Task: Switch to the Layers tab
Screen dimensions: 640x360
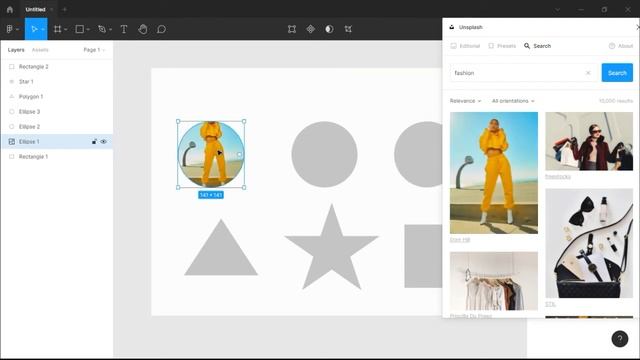Action: click(x=16, y=50)
